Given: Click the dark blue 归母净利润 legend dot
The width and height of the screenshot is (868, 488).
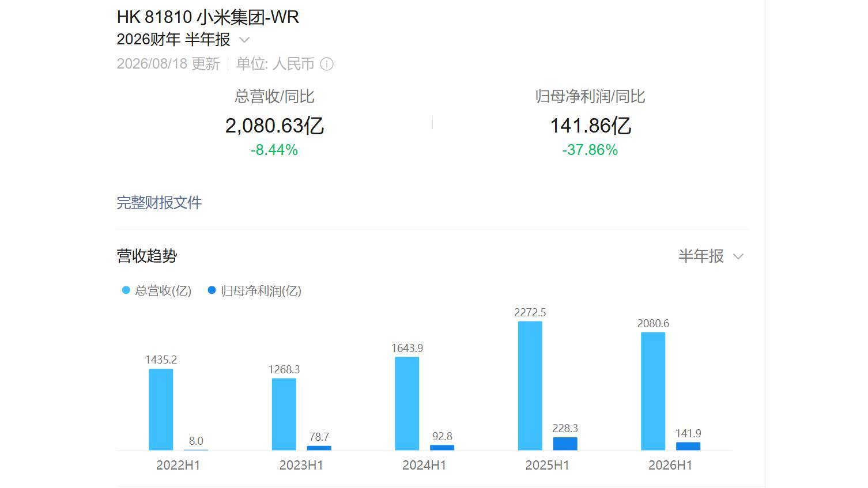Looking at the screenshot, I should pyautogui.click(x=212, y=290).
